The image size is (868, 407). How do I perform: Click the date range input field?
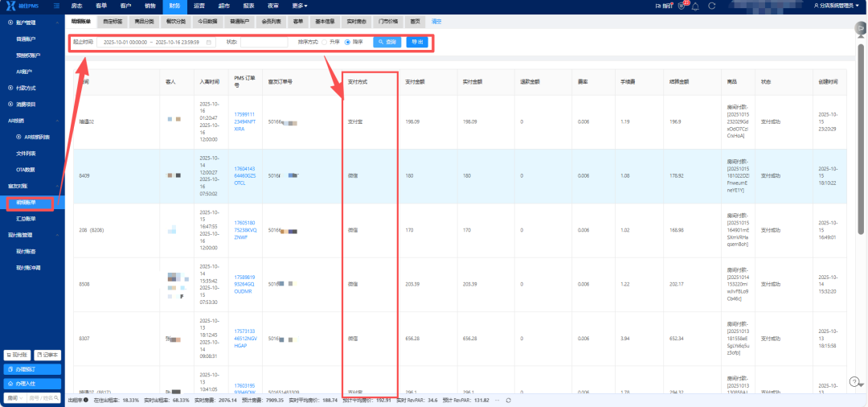click(x=156, y=42)
